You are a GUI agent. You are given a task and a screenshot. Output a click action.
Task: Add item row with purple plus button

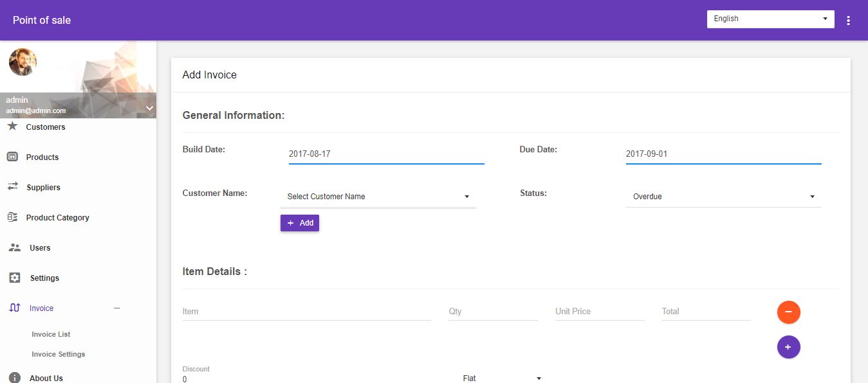coord(788,347)
